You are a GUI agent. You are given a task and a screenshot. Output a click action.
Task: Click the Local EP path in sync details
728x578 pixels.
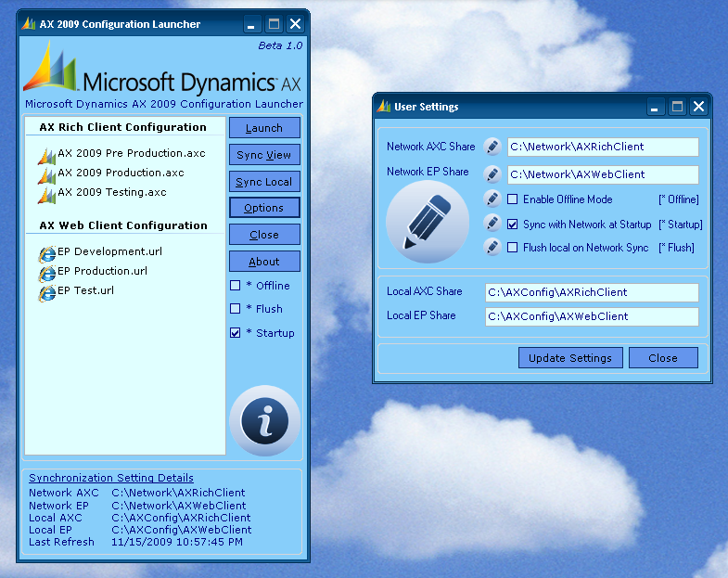(x=182, y=530)
